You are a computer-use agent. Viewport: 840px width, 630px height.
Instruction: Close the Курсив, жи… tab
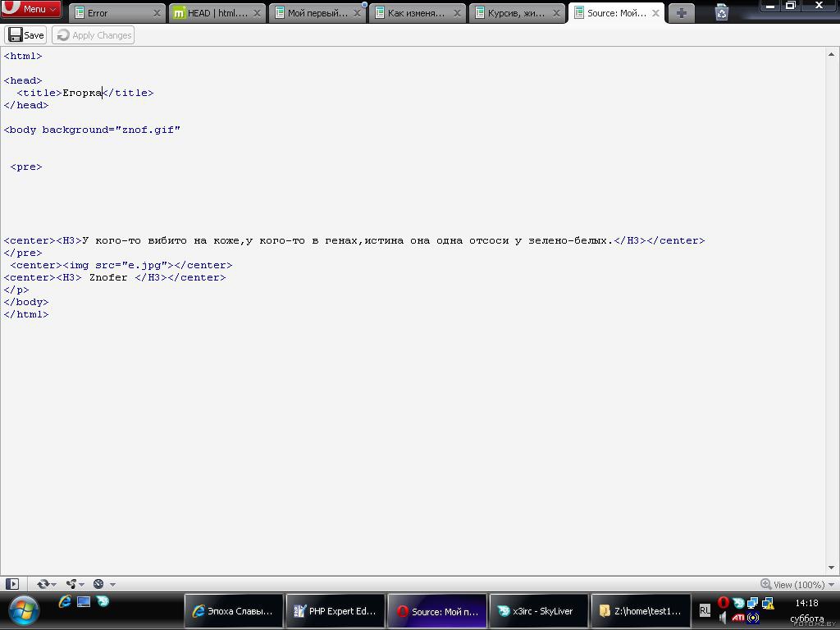point(557,13)
